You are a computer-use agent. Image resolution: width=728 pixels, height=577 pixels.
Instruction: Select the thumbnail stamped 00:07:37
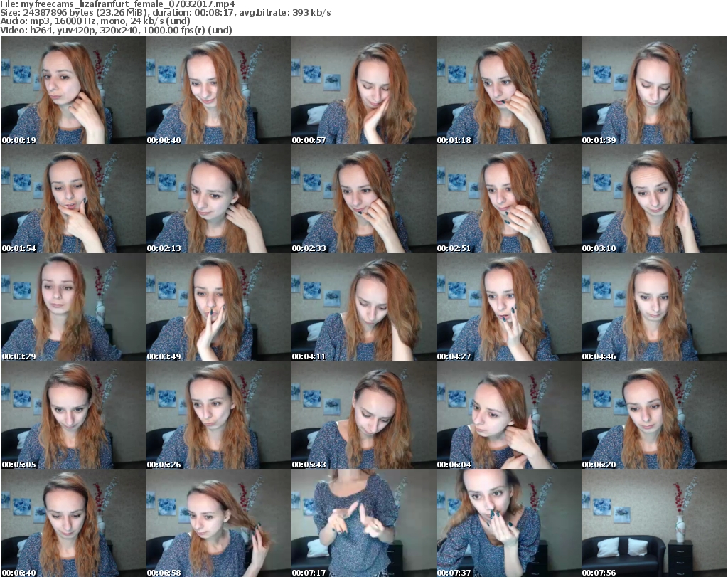pos(508,523)
